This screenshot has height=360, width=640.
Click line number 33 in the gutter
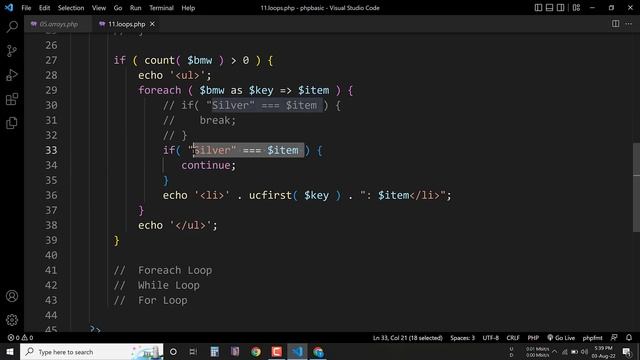tap(51, 150)
